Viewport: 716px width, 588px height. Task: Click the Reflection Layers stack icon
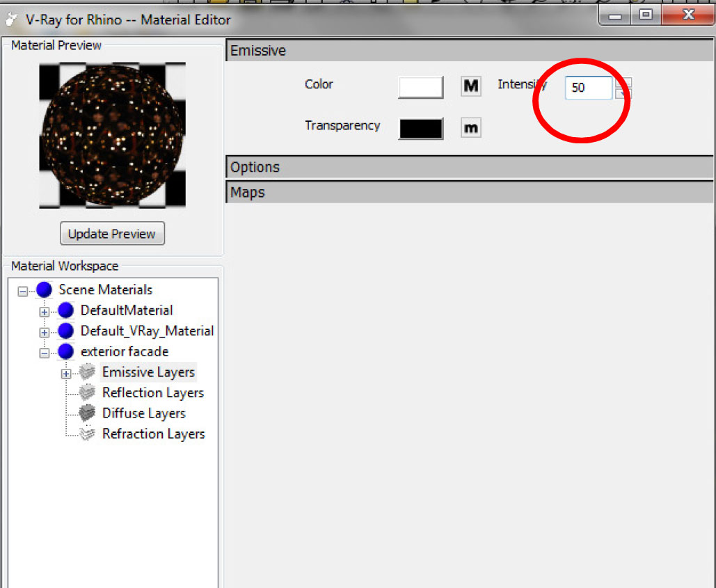[87, 392]
